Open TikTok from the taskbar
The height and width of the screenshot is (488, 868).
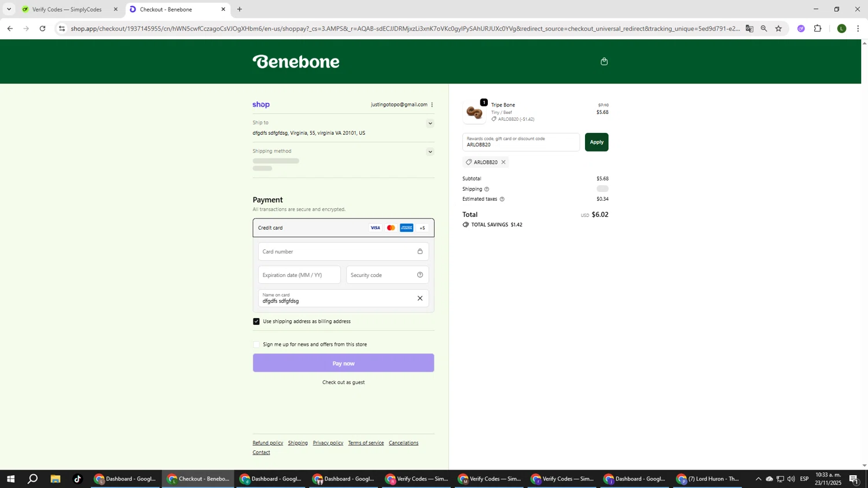(78, 479)
